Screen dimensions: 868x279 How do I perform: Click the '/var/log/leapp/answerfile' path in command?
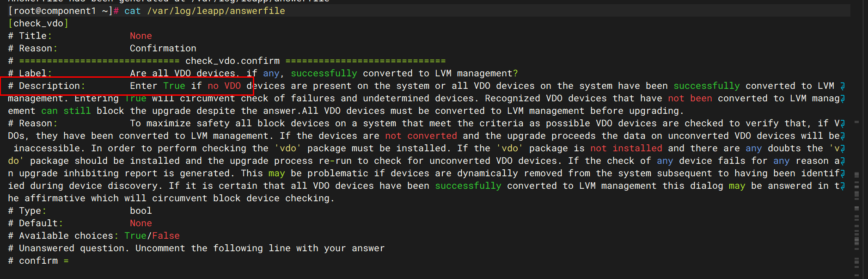pyautogui.click(x=216, y=11)
